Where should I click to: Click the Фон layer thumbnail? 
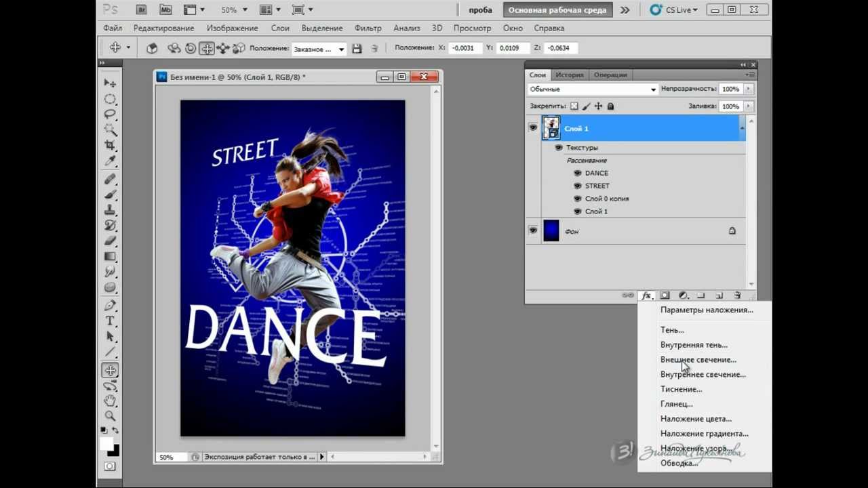pyautogui.click(x=551, y=230)
